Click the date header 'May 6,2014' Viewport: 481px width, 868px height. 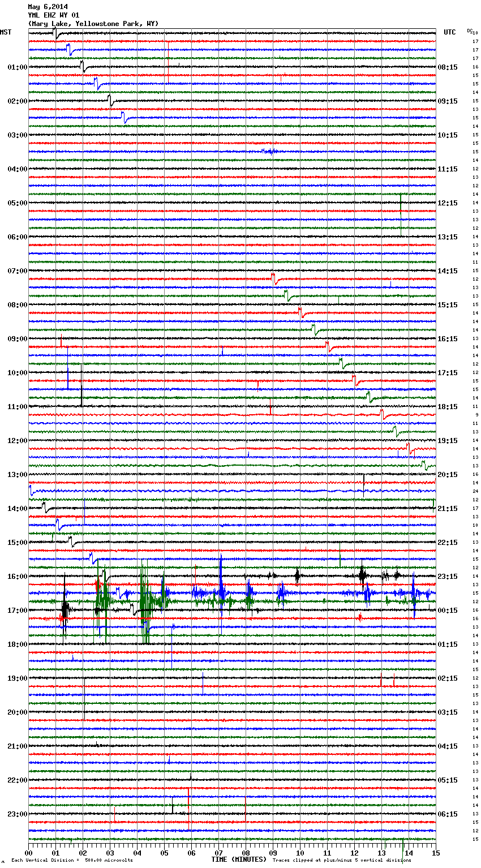click(x=48, y=7)
